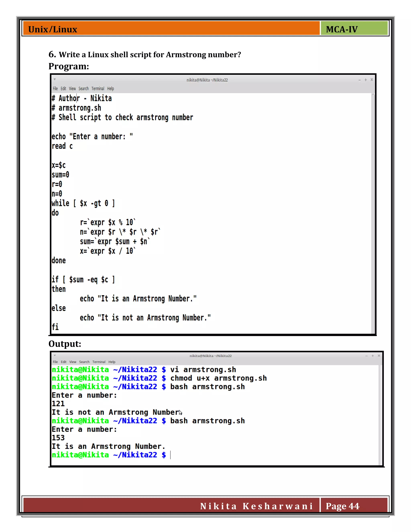
Task: Click the line r=`expr $x % 10`
Action: click(x=108, y=222)
